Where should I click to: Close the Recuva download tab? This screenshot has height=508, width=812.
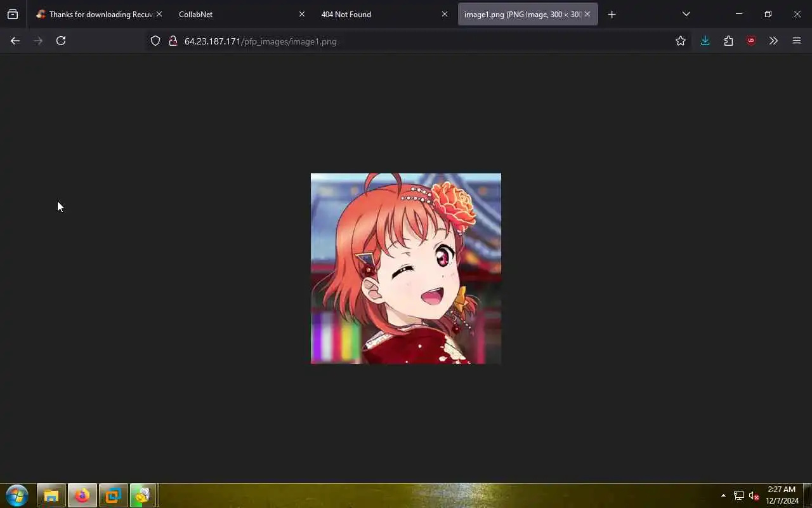[x=159, y=14]
